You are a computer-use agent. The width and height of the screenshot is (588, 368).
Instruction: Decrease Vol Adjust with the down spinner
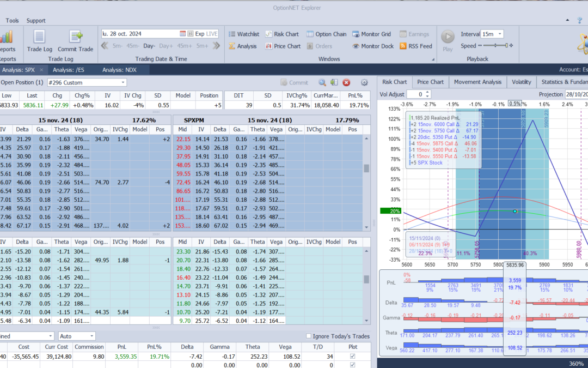click(x=428, y=96)
